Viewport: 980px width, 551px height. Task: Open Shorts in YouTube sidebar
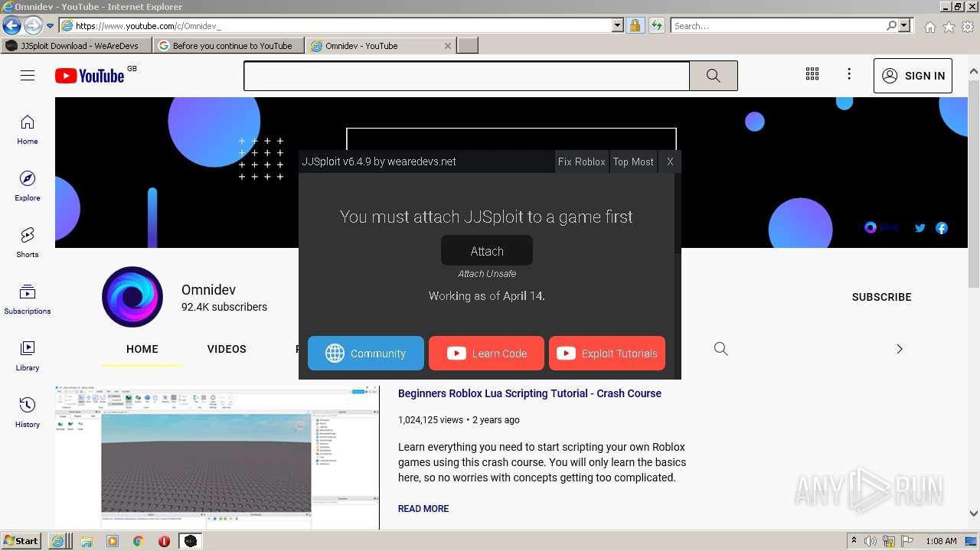pos(28,243)
